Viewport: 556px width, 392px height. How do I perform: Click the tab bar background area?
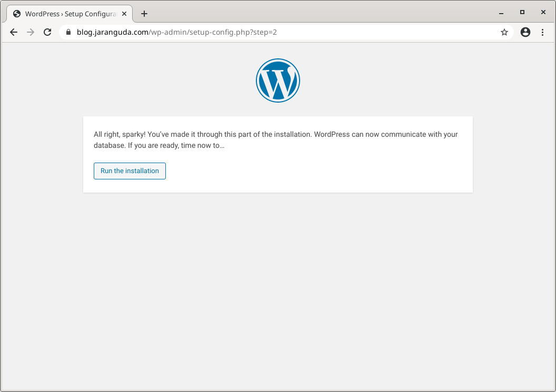(x=316, y=14)
